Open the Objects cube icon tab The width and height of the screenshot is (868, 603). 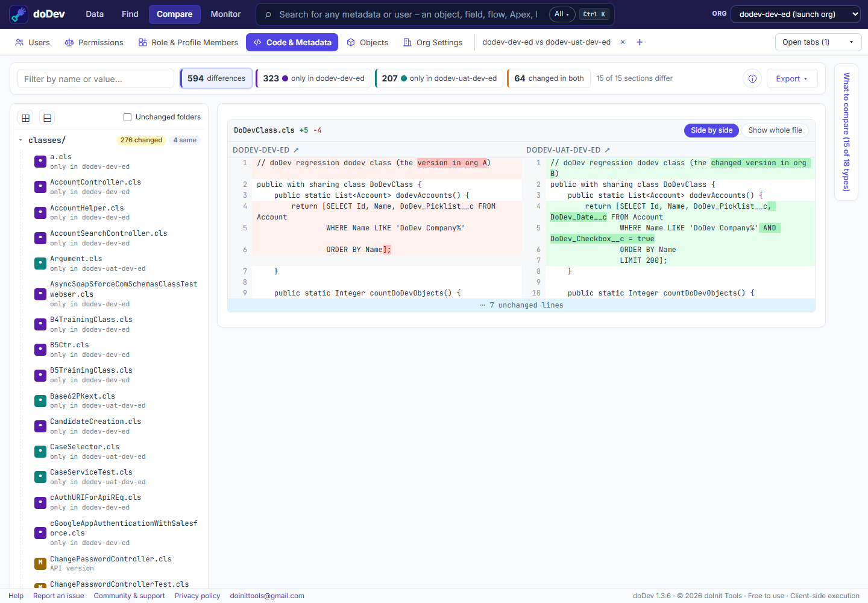pyautogui.click(x=351, y=42)
